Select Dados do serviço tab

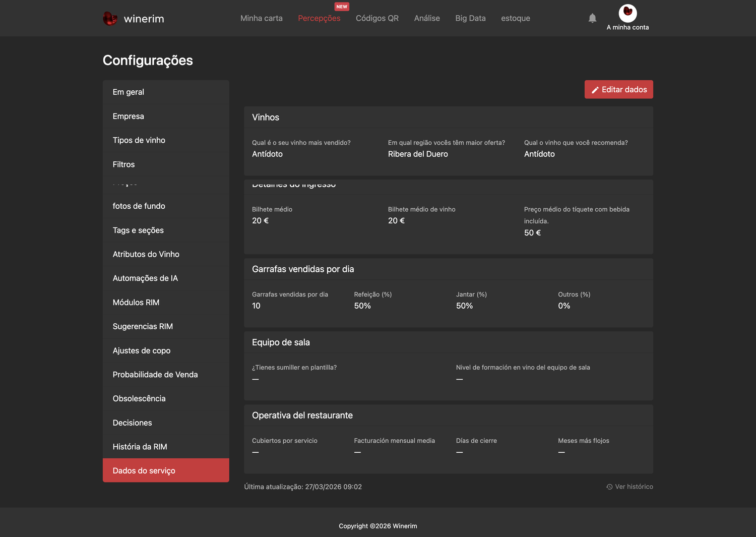(166, 470)
